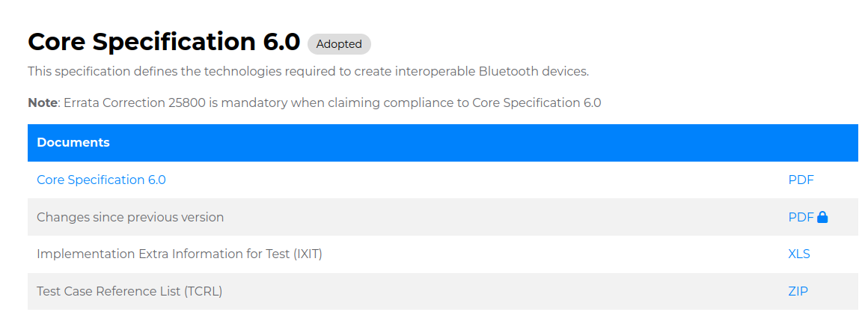Click the bold "Note" label

tap(43, 103)
